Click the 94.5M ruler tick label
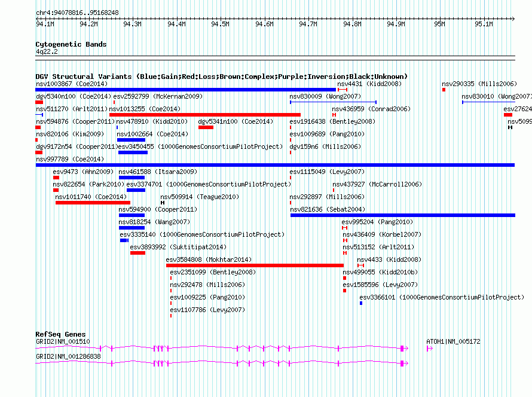Viewport: 532px width, 397px height. (x=220, y=24)
